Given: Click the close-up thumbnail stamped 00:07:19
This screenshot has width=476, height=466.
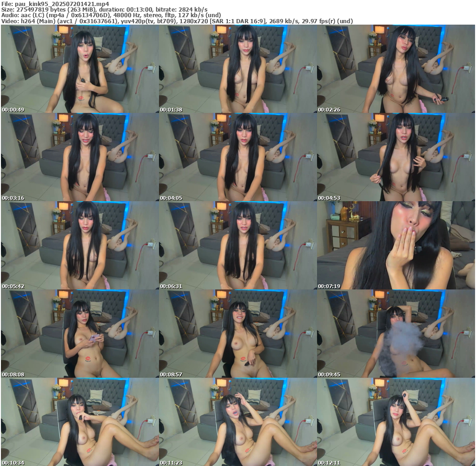Looking at the screenshot, I should point(396,245).
